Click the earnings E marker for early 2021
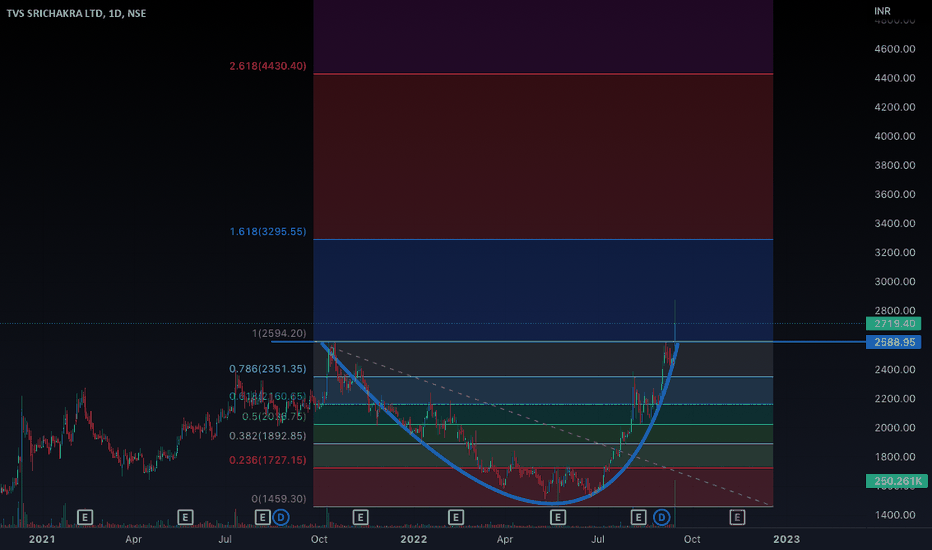The height and width of the screenshot is (550, 932). click(x=85, y=517)
